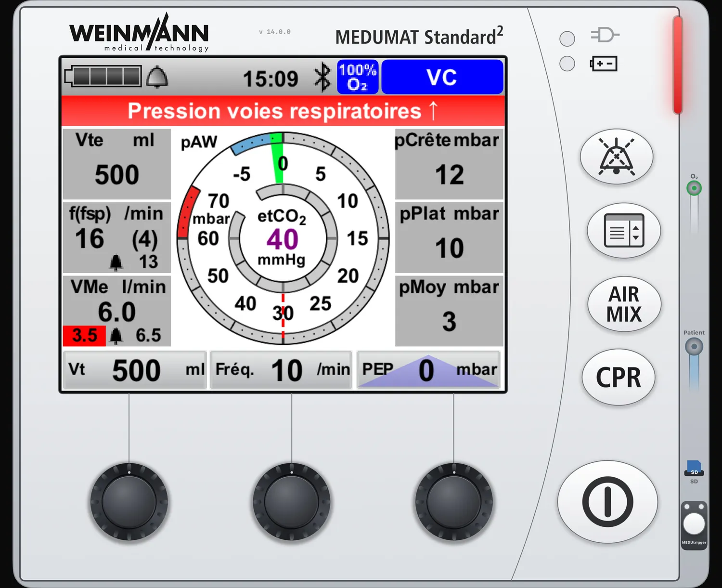
Task: Select the 100% O2 indicator
Action: [358, 77]
